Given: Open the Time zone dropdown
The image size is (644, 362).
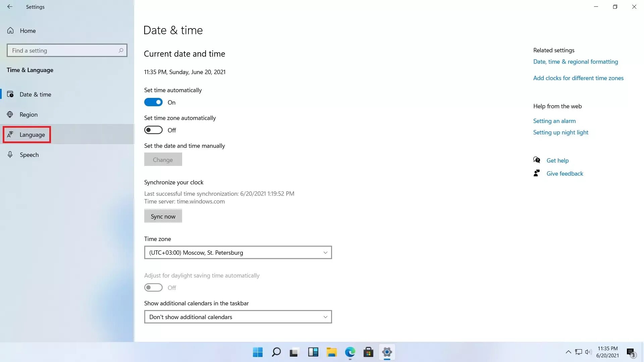Looking at the screenshot, I should (238, 252).
